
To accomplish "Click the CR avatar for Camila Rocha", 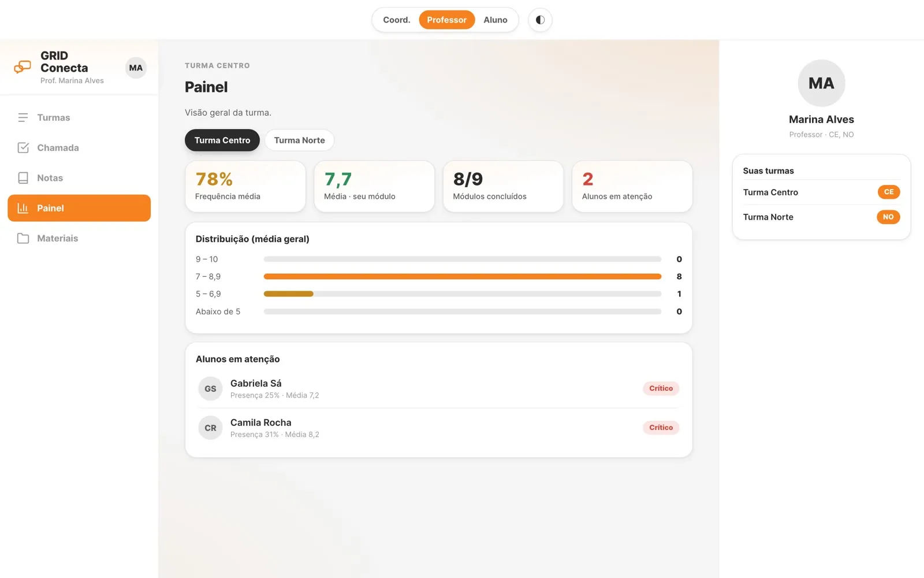I will click(210, 428).
